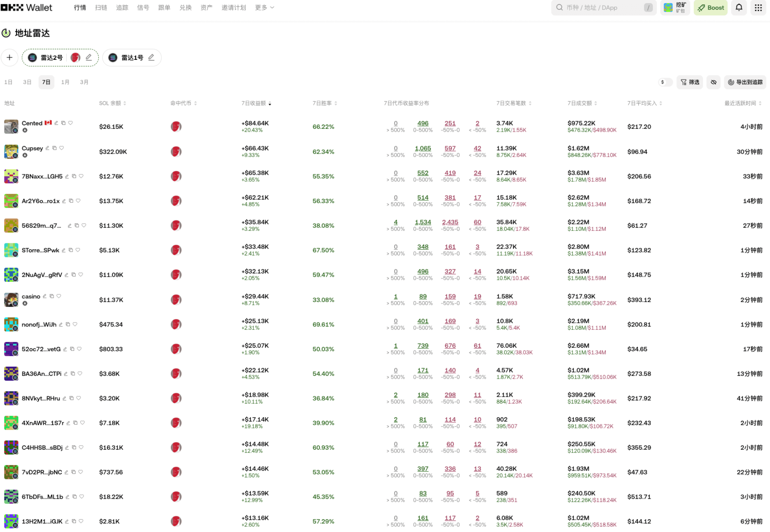Click the Boost button
Image resolution: width=770 pixels, height=532 pixels.
click(x=710, y=8)
